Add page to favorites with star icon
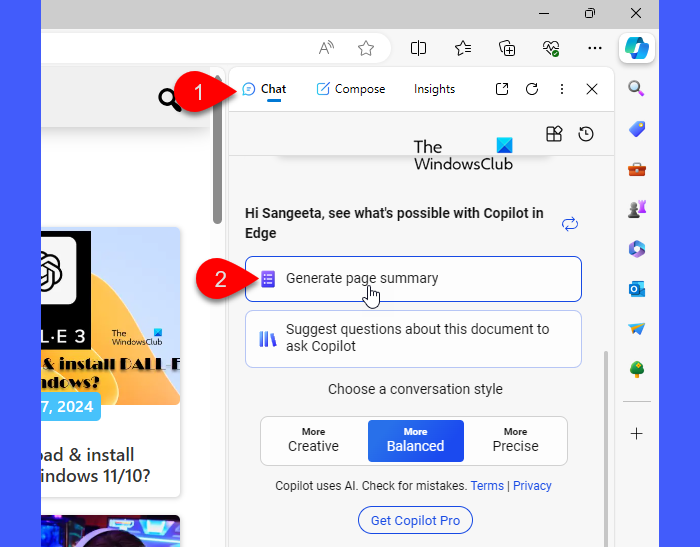Screen dimensions: 700x547 [x=366, y=48]
